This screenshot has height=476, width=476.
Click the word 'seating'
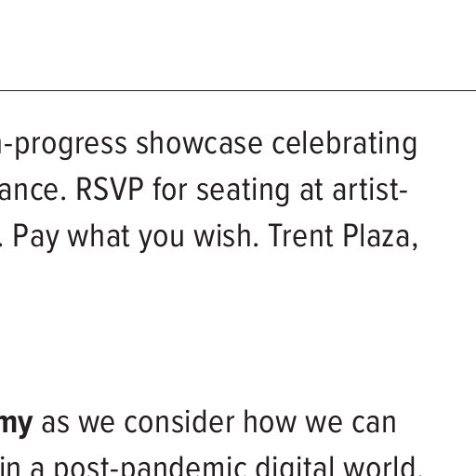tap(243, 192)
